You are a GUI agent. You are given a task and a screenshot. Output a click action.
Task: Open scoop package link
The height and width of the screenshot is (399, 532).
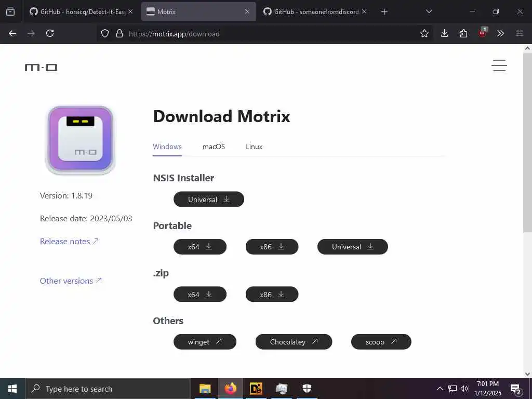click(x=381, y=342)
